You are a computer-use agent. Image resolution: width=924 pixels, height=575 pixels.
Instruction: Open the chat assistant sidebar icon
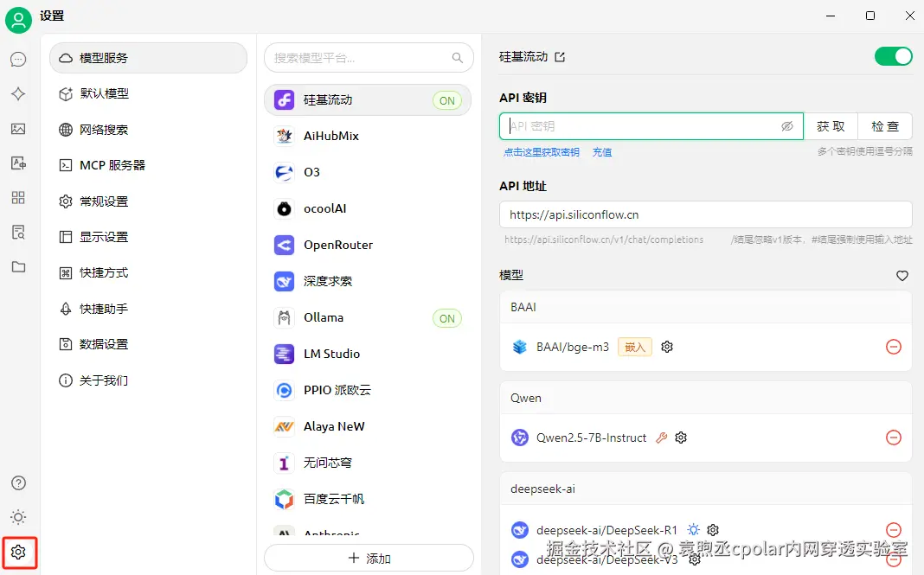18,59
